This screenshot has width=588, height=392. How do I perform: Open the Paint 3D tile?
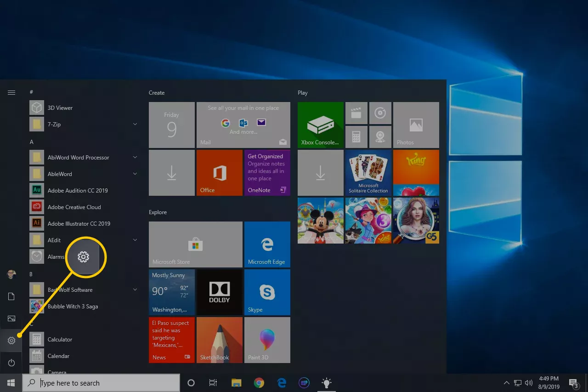click(x=267, y=340)
